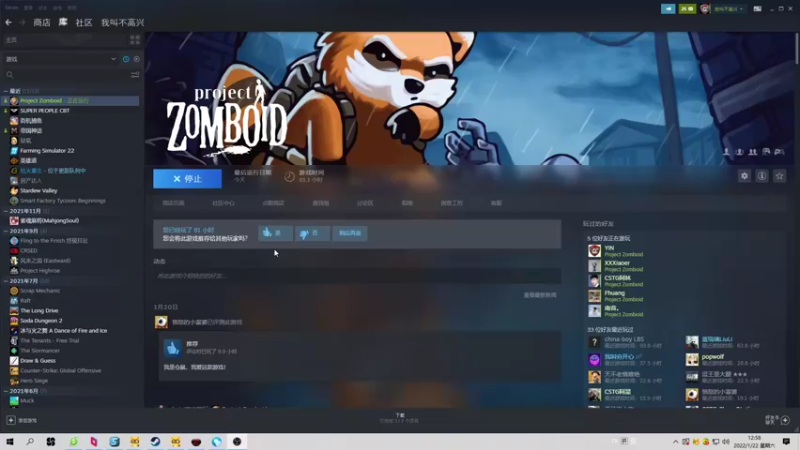Open the announcements megaphone button

668,9
